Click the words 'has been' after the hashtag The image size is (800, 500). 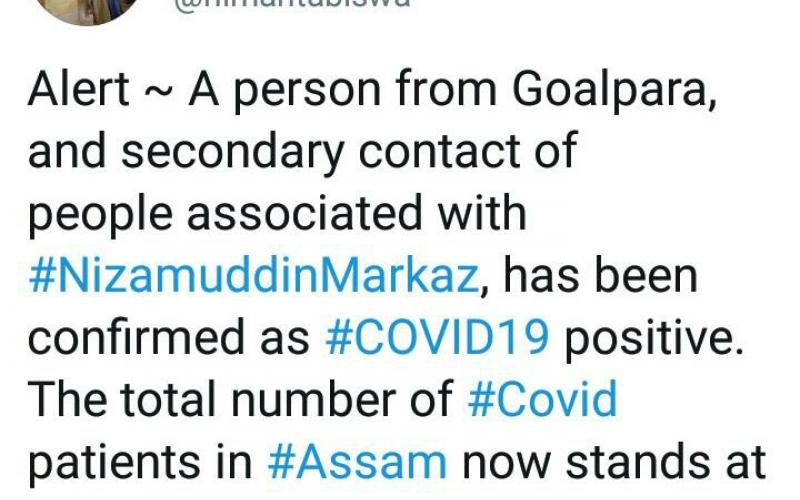(601, 276)
